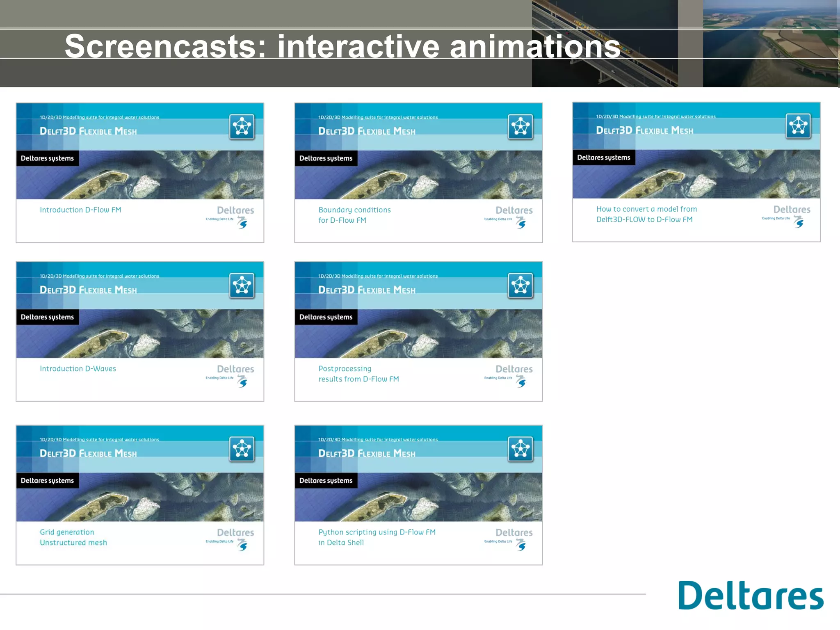Click Deltares logo on Introduction D-Waves card

coord(230,376)
